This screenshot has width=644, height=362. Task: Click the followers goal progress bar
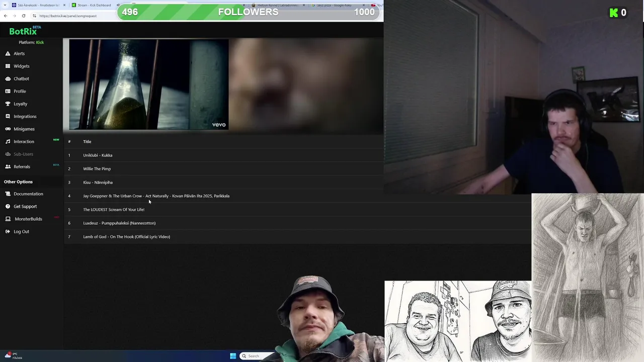(x=248, y=12)
